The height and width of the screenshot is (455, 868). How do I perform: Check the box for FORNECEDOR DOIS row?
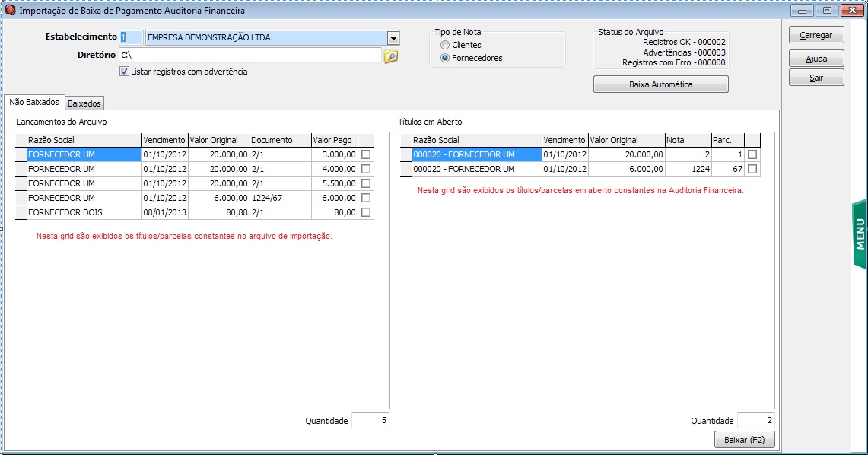[366, 212]
